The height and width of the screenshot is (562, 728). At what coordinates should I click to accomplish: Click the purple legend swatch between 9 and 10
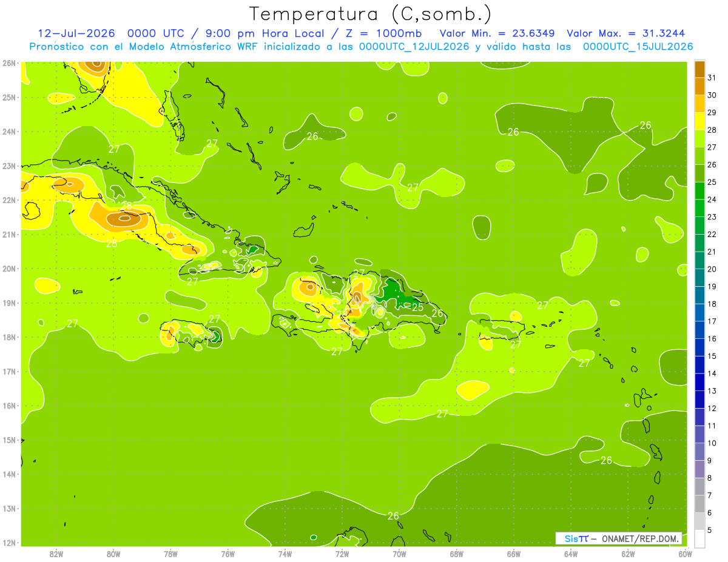click(x=699, y=452)
